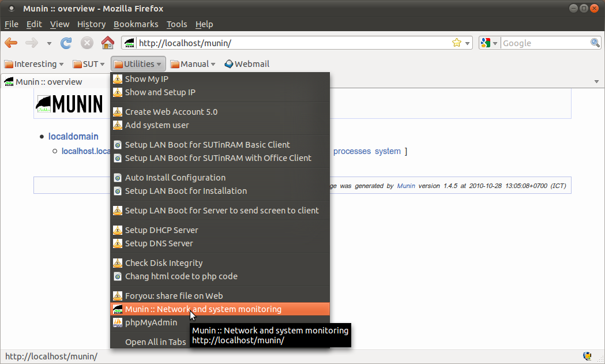Click the Munin site favicon in the URL bar
The image size is (605, 364).
click(130, 43)
